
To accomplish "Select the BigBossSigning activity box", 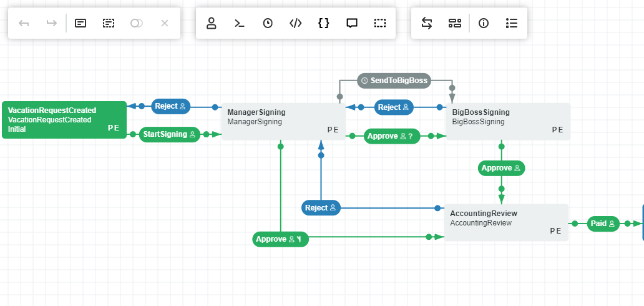I will click(x=509, y=121).
